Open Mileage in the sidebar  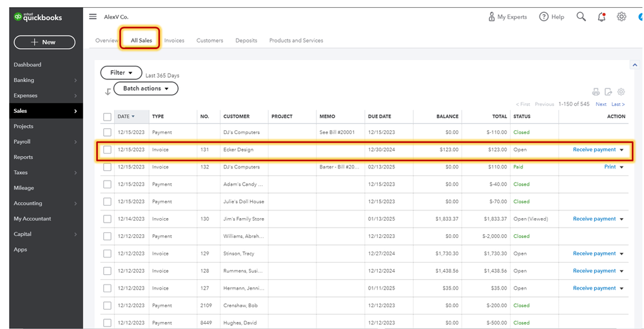(x=24, y=188)
